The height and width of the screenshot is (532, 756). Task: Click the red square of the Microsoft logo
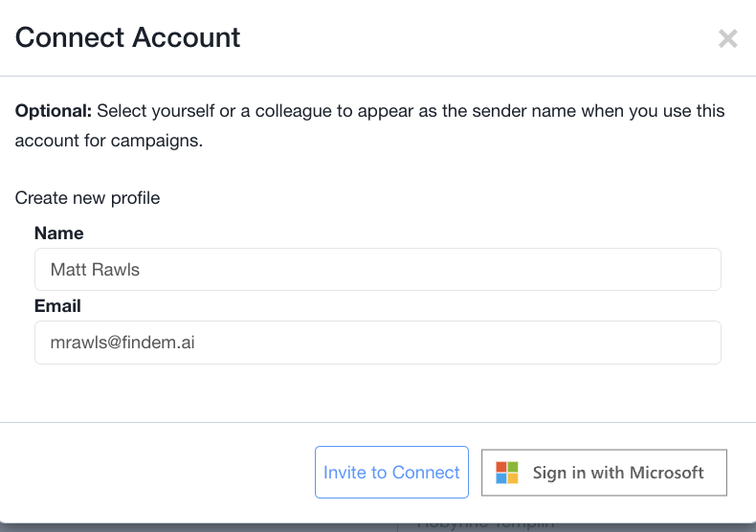click(x=501, y=467)
